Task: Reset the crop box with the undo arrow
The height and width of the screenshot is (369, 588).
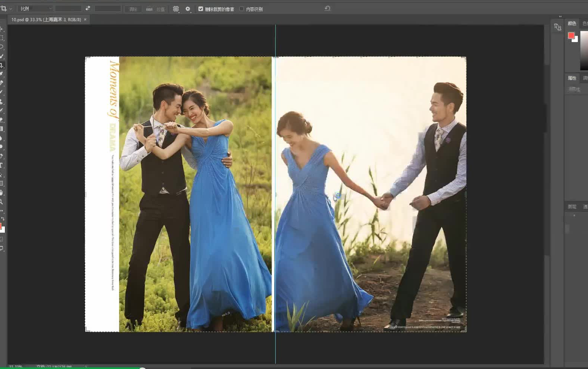Action: tap(327, 8)
